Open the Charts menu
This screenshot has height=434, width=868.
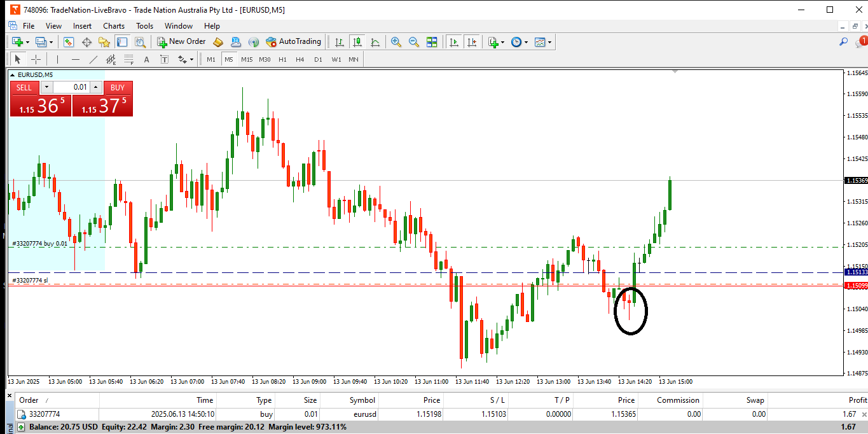114,26
